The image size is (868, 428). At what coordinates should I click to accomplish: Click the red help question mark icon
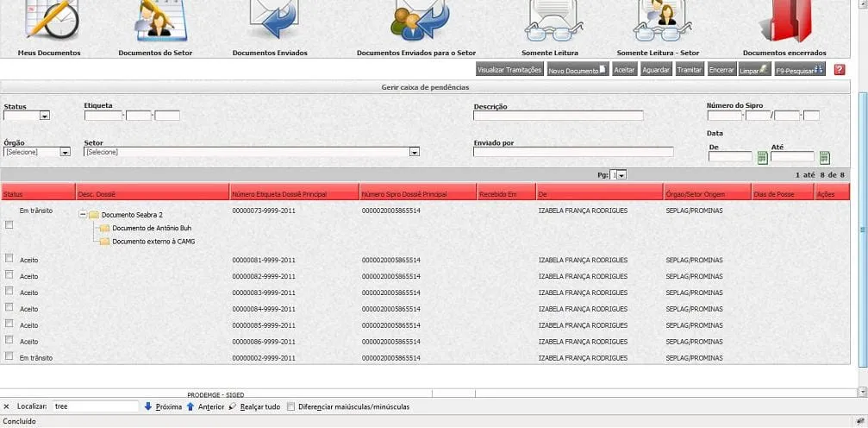click(840, 70)
